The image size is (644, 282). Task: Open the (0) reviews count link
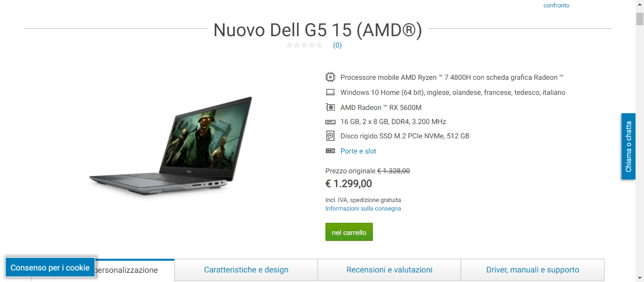337,45
